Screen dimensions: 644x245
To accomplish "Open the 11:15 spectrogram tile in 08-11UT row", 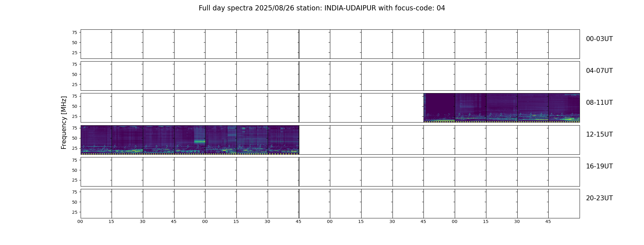I will (502, 108).
